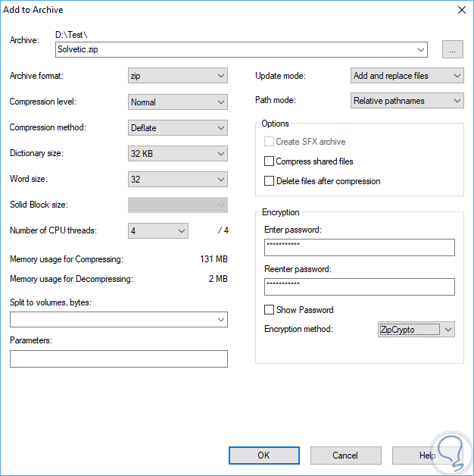Confirm with the OK button
The image size is (474, 476).
coord(264,456)
